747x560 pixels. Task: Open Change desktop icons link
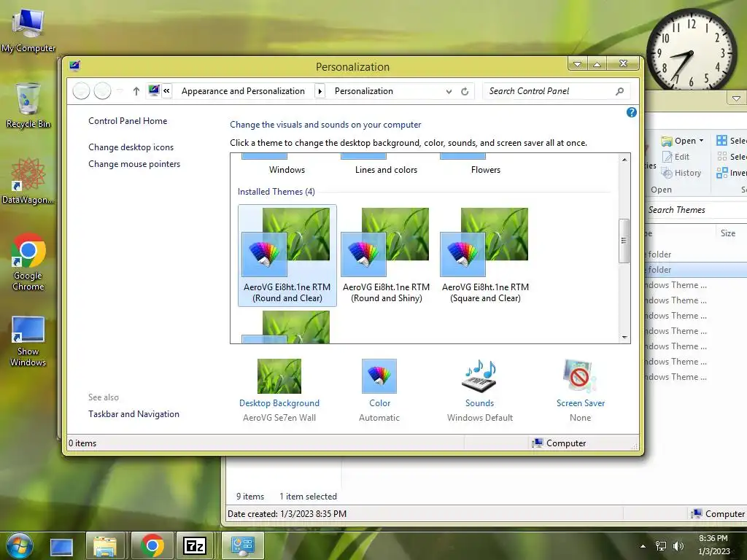click(x=131, y=147)
